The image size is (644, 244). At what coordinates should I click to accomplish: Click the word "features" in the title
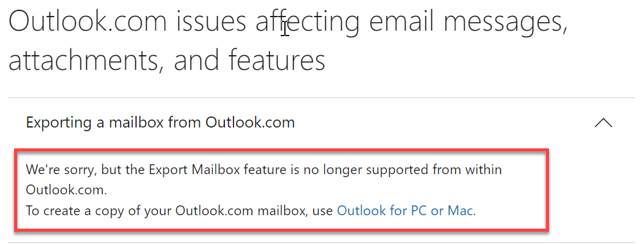coord(277,60)
